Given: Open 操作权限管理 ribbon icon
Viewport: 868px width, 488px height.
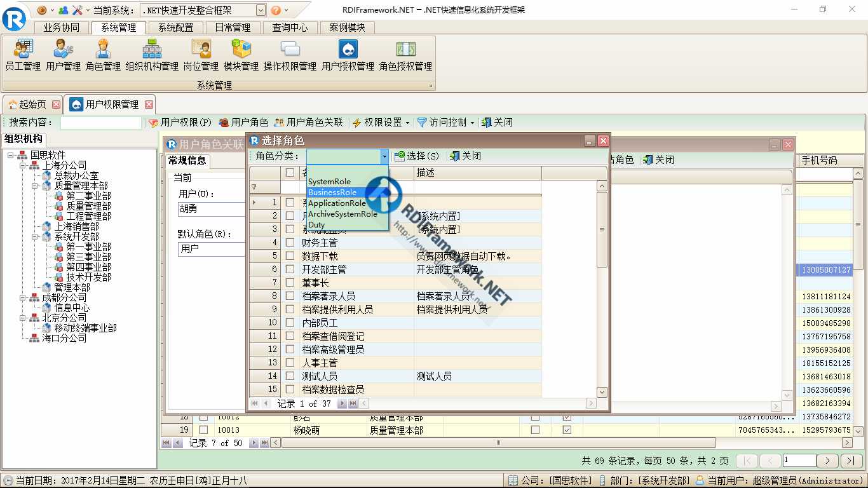Looking at the screenshot, I should 290,55.
